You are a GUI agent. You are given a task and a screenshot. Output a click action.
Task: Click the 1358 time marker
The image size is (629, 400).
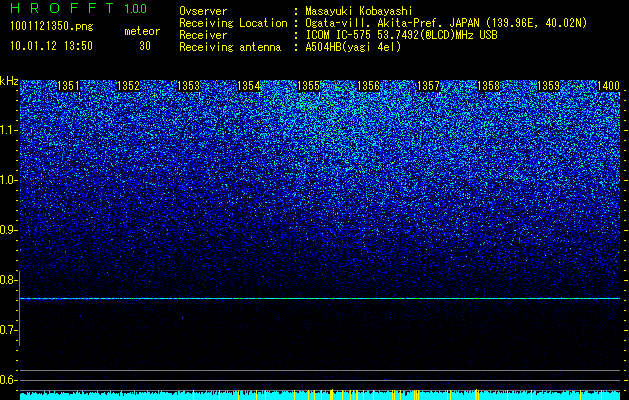click(x=489, y=86)
